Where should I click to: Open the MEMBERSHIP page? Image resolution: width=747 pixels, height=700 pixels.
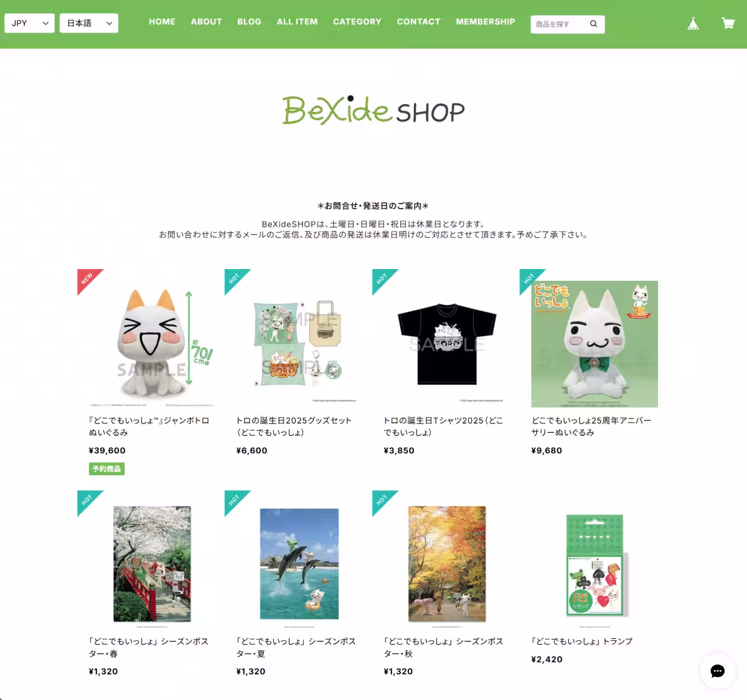click(x=486, y=21)
